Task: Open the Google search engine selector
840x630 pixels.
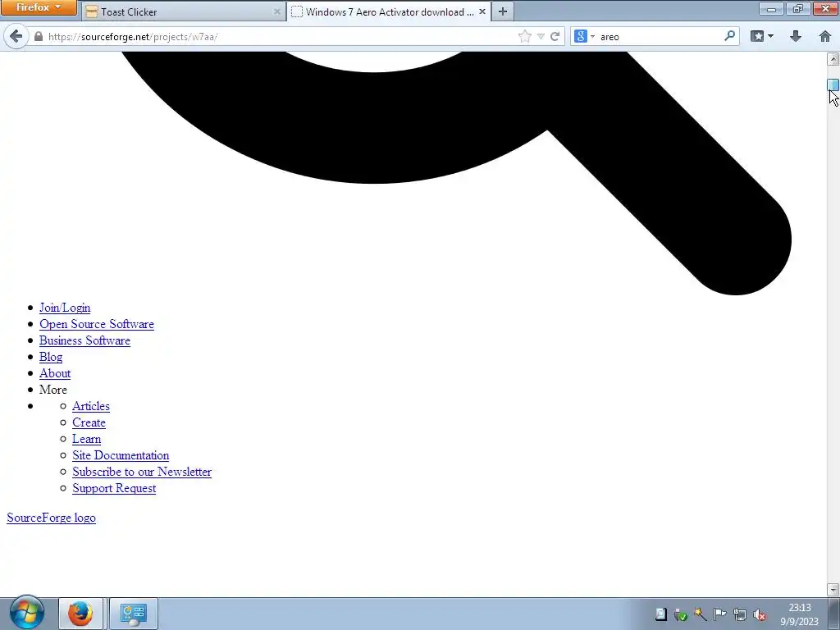Action: [x=584, y=36]
